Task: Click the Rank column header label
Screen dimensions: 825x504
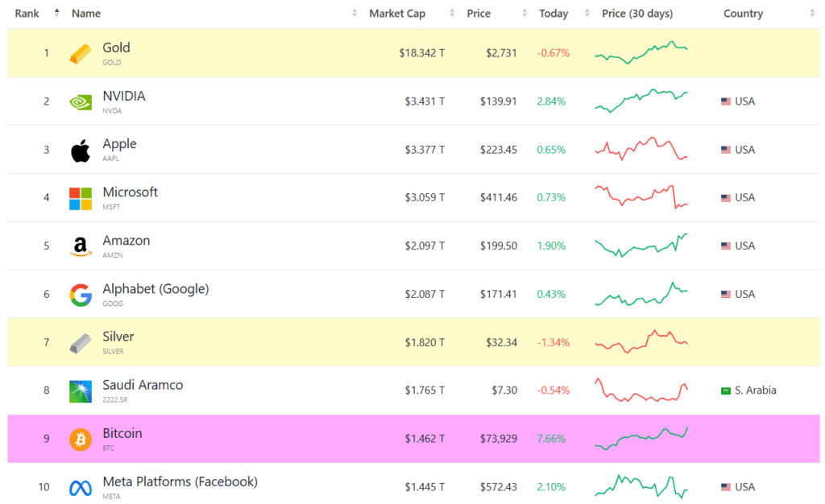Action: [27, 14]
